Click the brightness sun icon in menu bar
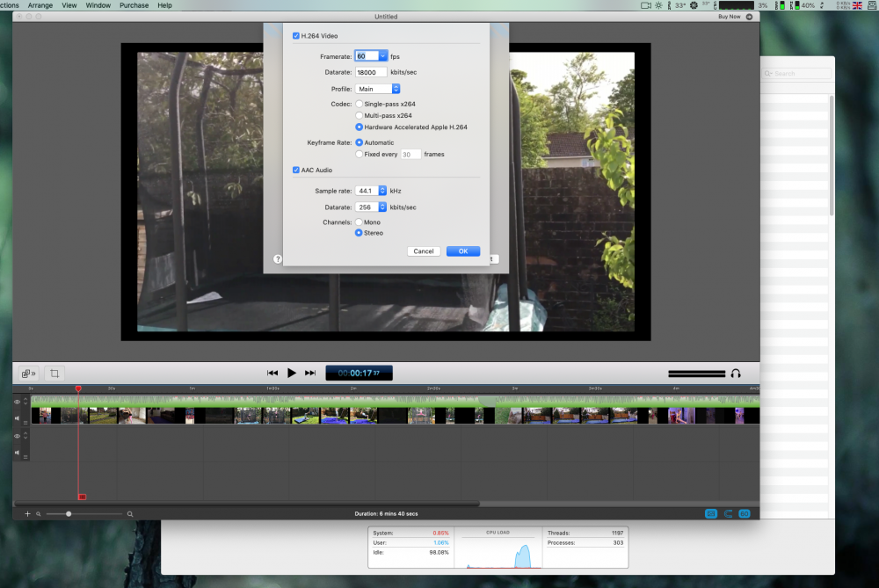879x588 pixels. [x=658, y=5]
